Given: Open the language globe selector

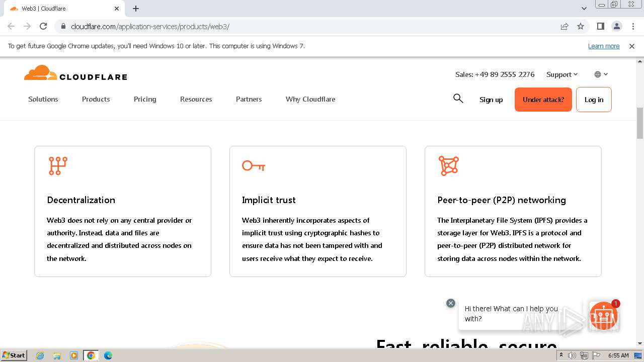Looking at the screenshot, I should point(601,74).
